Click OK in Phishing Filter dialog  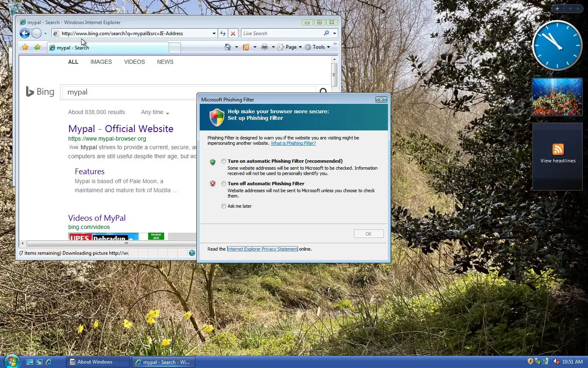tap(369, 234)
